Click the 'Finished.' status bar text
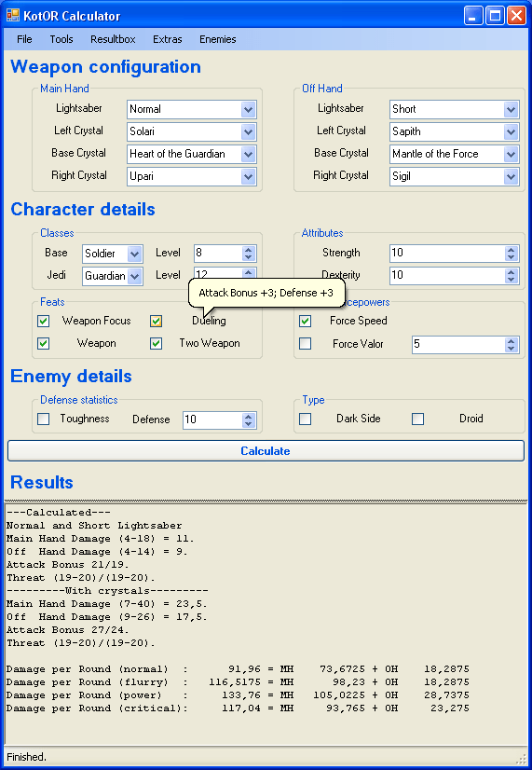The width and height of the screenshot is (532, 770). pos(26,757)
